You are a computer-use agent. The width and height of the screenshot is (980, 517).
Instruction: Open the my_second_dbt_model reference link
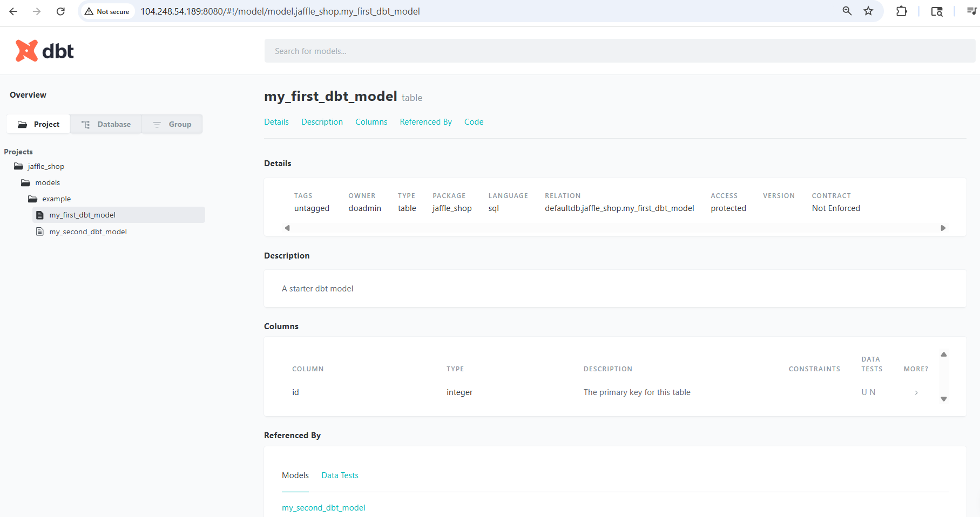(x=323, y=508)
